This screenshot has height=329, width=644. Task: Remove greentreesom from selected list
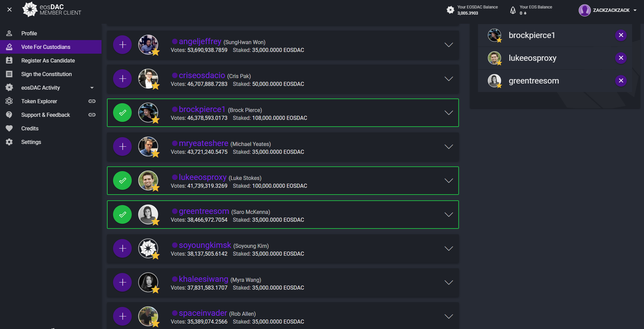click(621, 81)
